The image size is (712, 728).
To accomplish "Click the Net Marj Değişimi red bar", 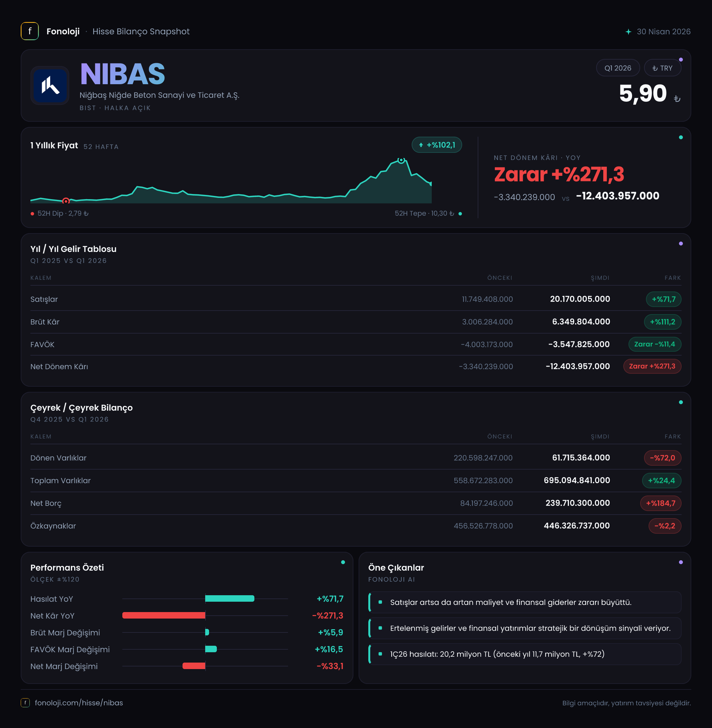I will point(194,666).
